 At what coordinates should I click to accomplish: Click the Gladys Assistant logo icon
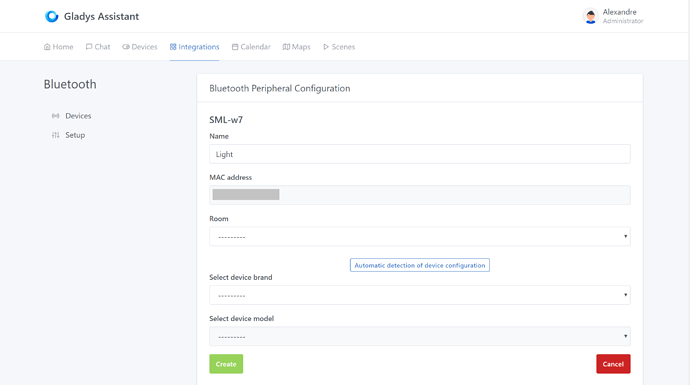coord(51,16)
